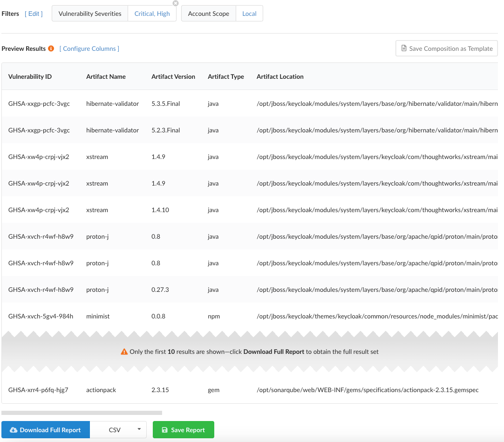The width and height of the screenshot is (504, 442).
Task: Click the Save Report button
Action: pyautogui.click(x=184, y=429)
